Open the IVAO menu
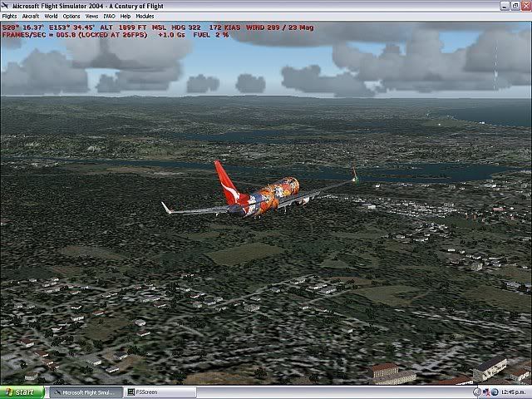Screen dimensions: 532x399 coord(109,16)
